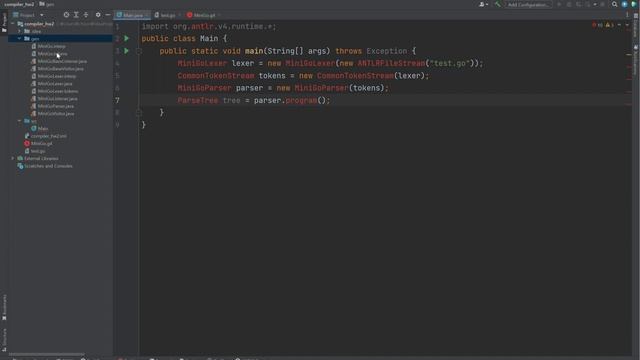Select MiniGo.g4 grammar file in tree

point(38,143)
